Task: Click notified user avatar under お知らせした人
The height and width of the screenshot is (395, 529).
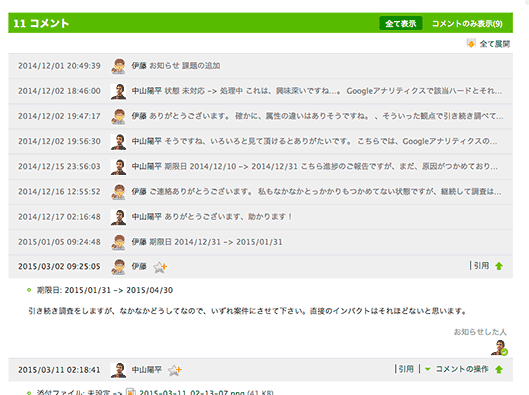Action: coord(499,348)
